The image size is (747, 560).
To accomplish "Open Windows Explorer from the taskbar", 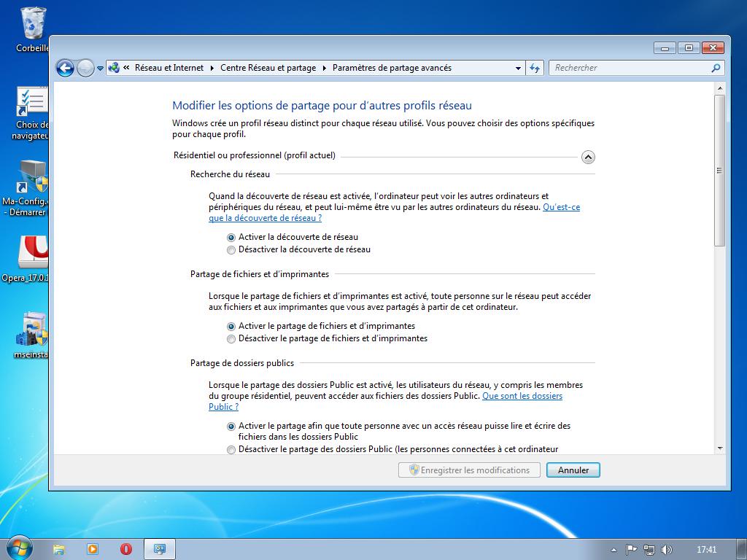I will point(58,549).
